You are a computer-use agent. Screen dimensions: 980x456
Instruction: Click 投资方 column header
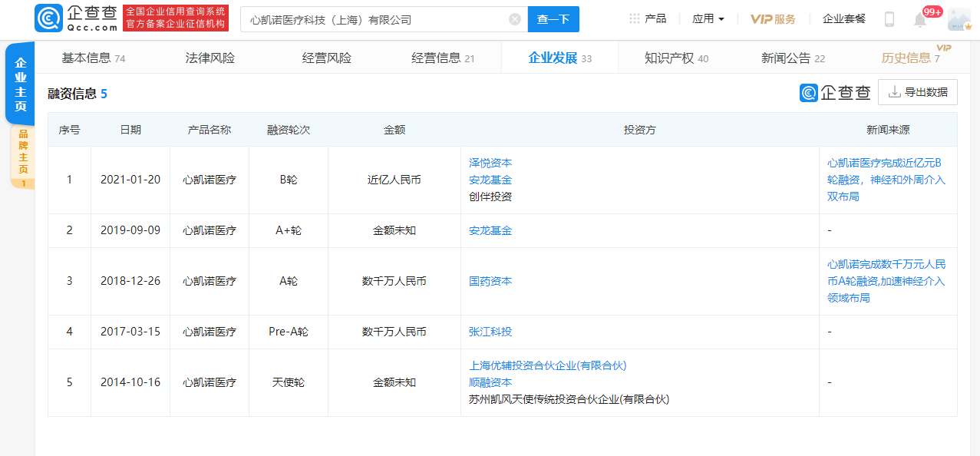[640, 130]
